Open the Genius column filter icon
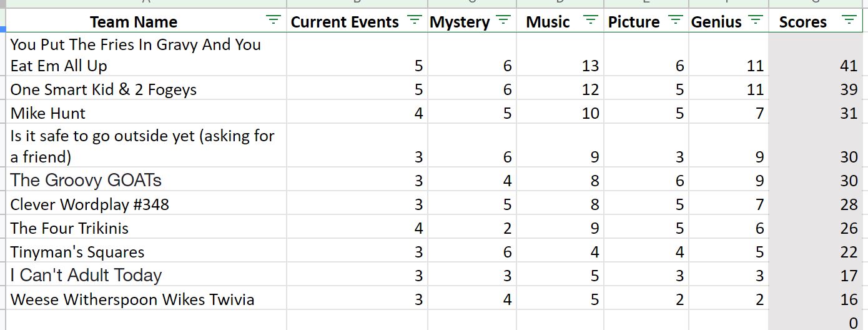The image size is (868, 330). [756, 21]
